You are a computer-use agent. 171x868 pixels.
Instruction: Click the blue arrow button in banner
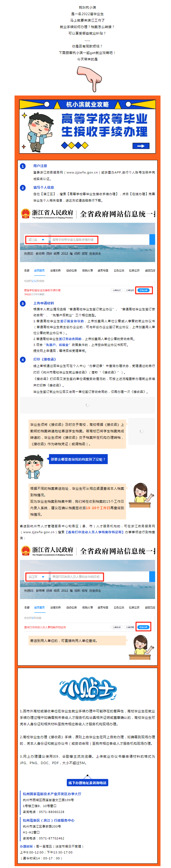click(x=141, y=146)
